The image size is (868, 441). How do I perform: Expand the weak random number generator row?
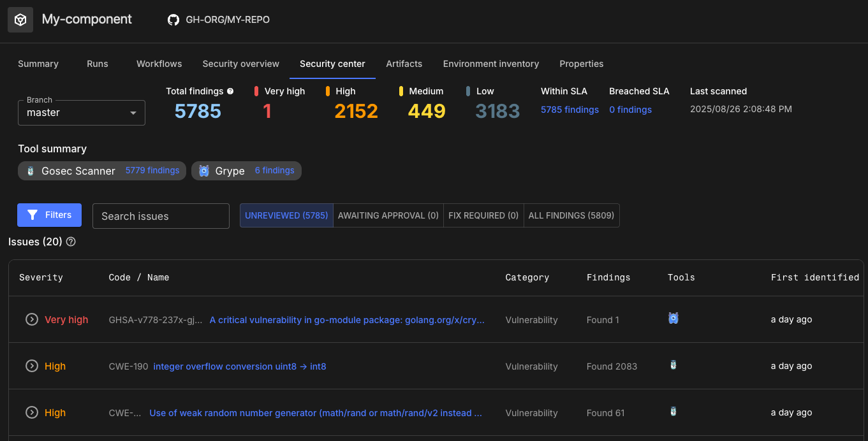(31, 412)
